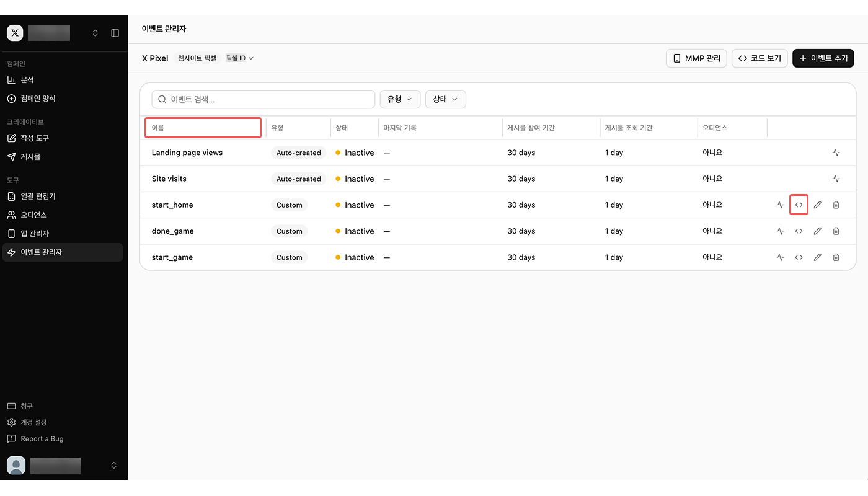Open the 상태 filter dropdown

click(x=445, y=99)
